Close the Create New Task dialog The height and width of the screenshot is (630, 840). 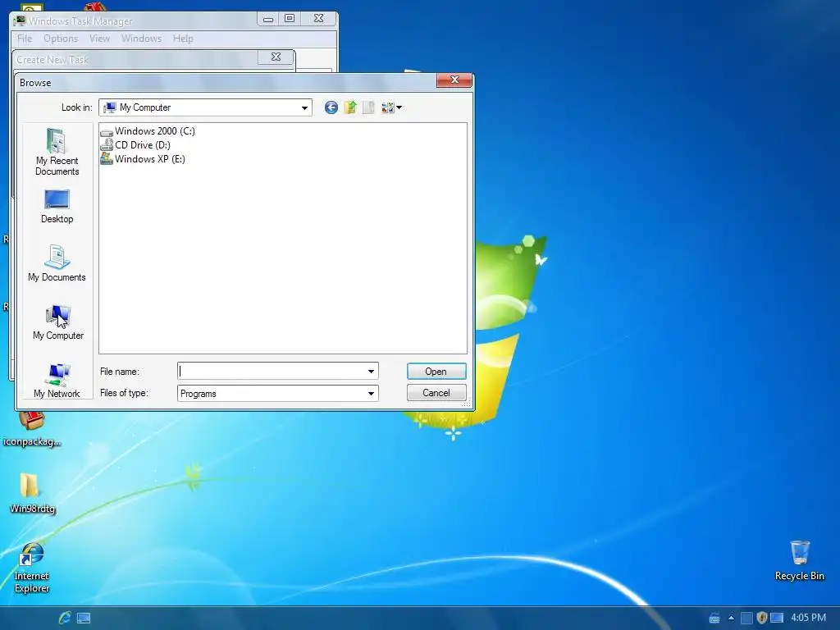pos(276,57)
